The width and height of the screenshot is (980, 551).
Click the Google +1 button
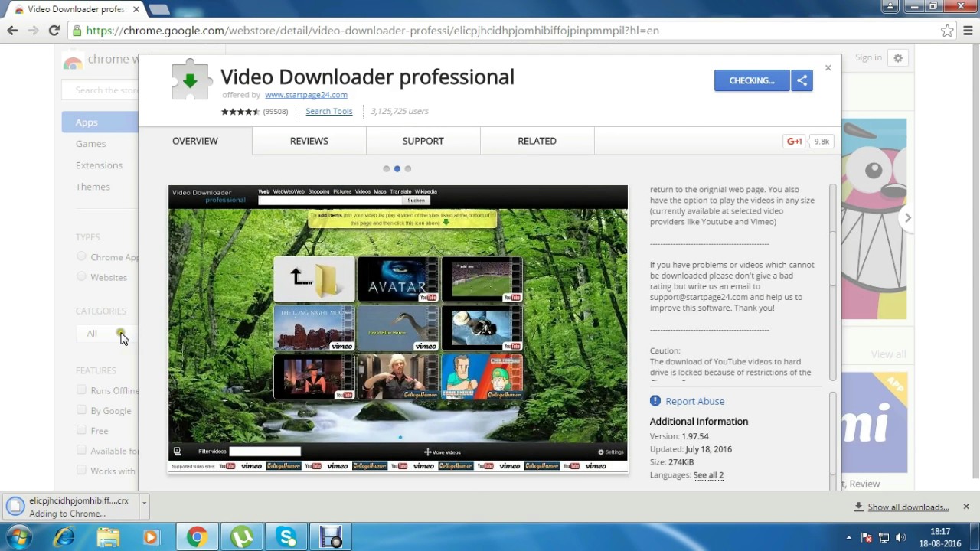(x=794, y=142)
